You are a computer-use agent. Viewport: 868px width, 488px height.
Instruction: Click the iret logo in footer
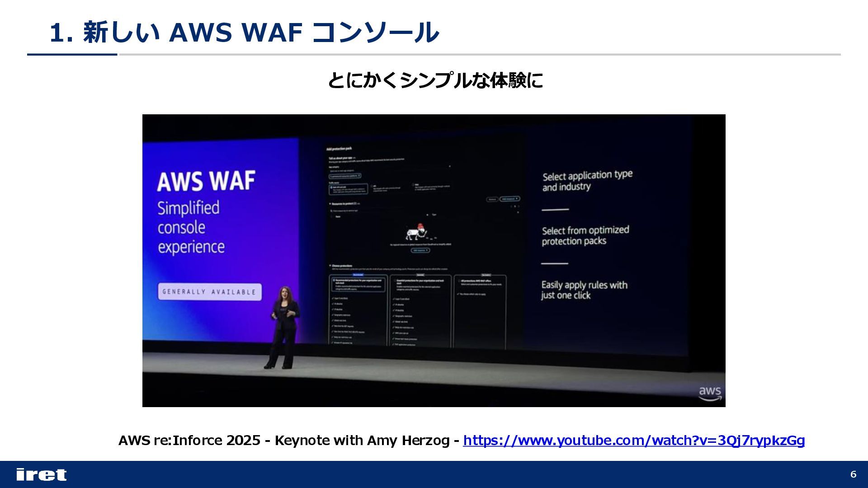[42, 474]
